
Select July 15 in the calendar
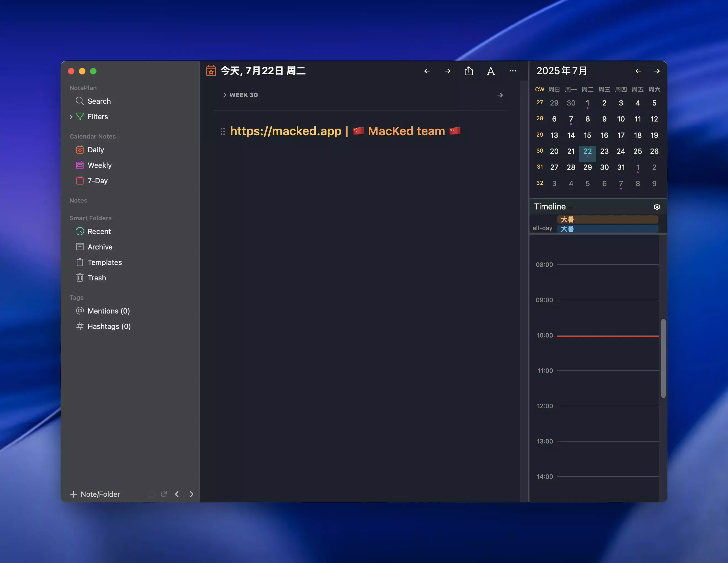click(587, 135)
